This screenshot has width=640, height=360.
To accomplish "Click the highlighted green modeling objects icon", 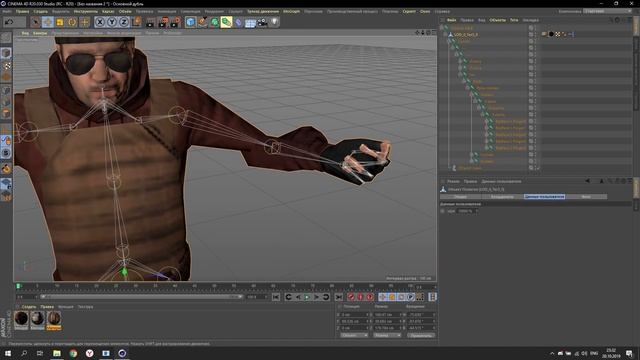I will (x=226, y=22).
